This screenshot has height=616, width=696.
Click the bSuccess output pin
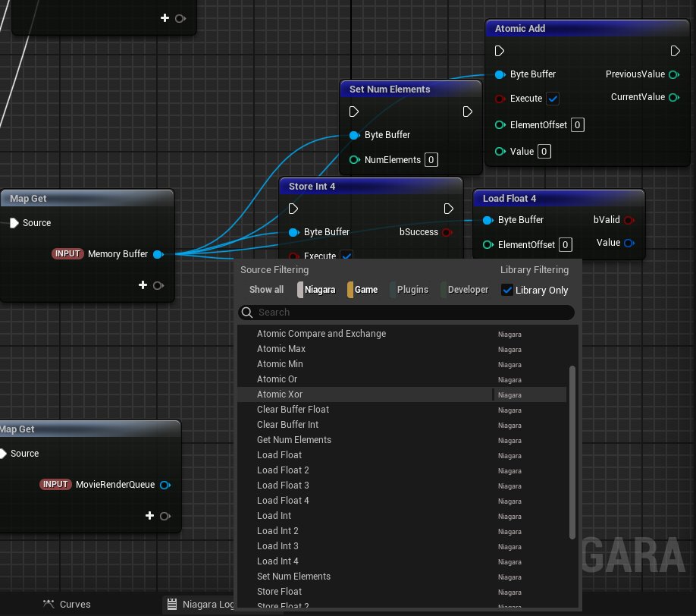(x=447, y=232)
